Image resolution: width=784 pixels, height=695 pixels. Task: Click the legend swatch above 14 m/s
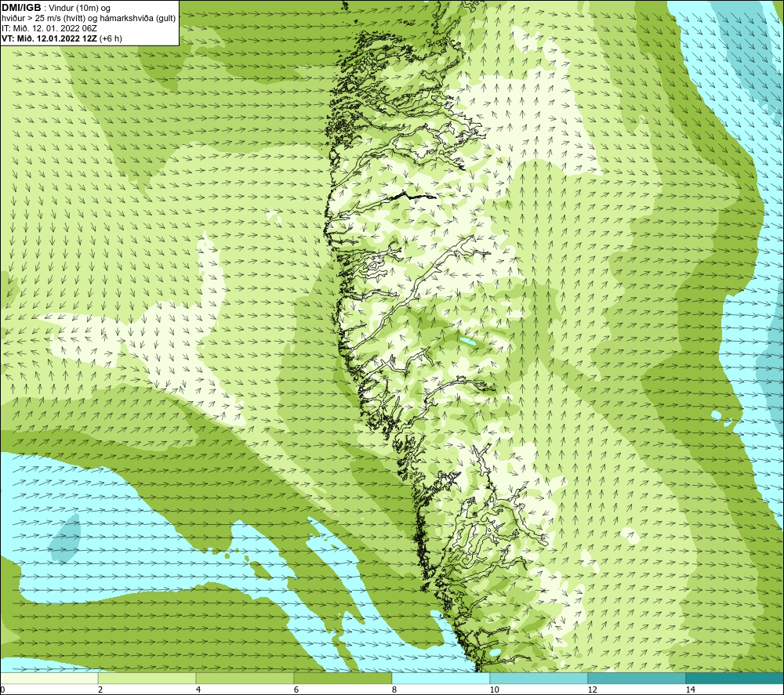(735, 678)
